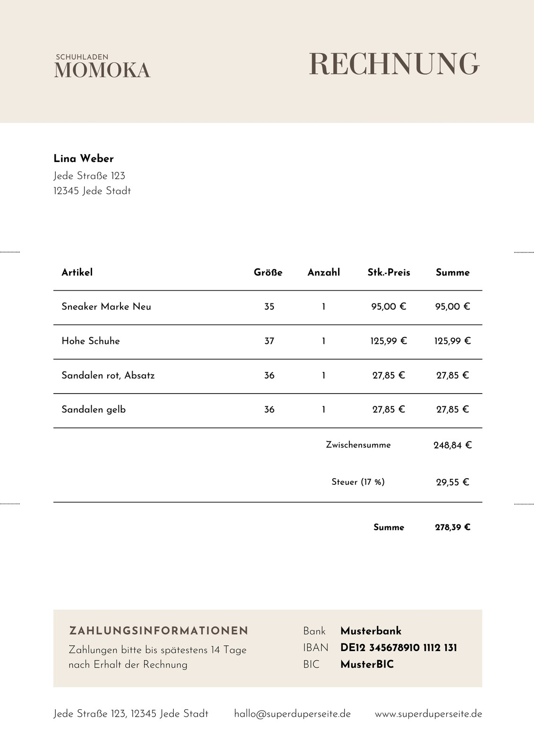Click the Artikel column header
Image resolution: width=534 pixels, height=756 pixels.
77,272
